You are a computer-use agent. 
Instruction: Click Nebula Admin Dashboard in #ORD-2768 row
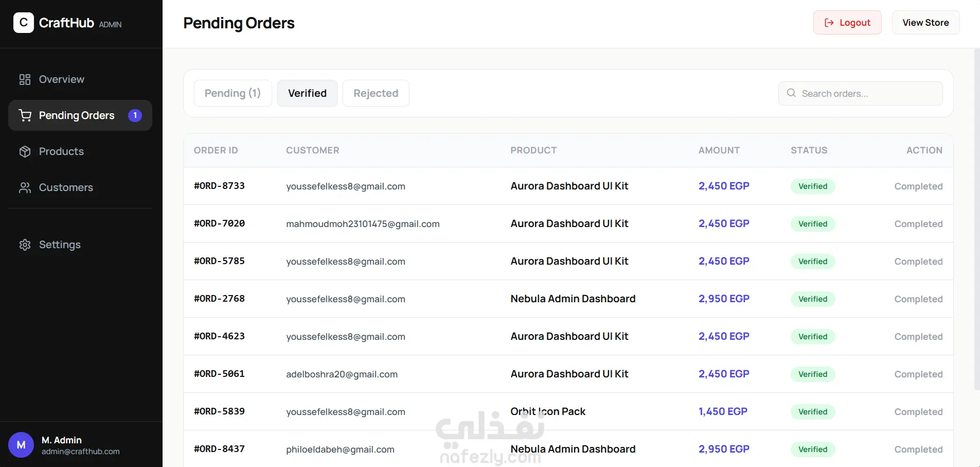(573, 299)
